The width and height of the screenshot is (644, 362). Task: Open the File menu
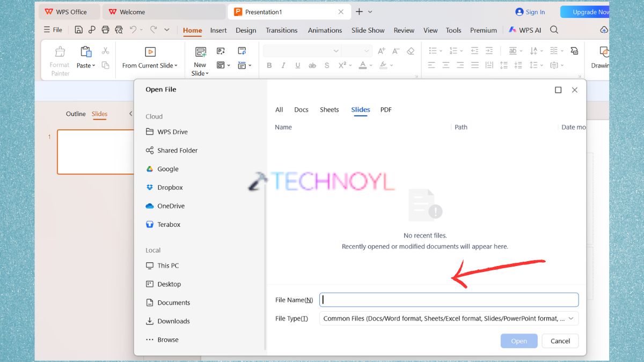53,30
